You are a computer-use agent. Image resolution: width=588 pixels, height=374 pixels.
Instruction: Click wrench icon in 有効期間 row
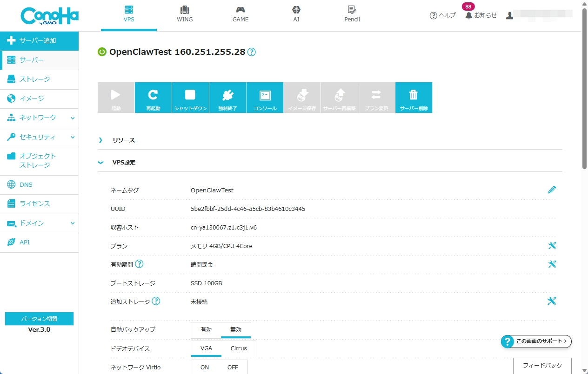552,264
